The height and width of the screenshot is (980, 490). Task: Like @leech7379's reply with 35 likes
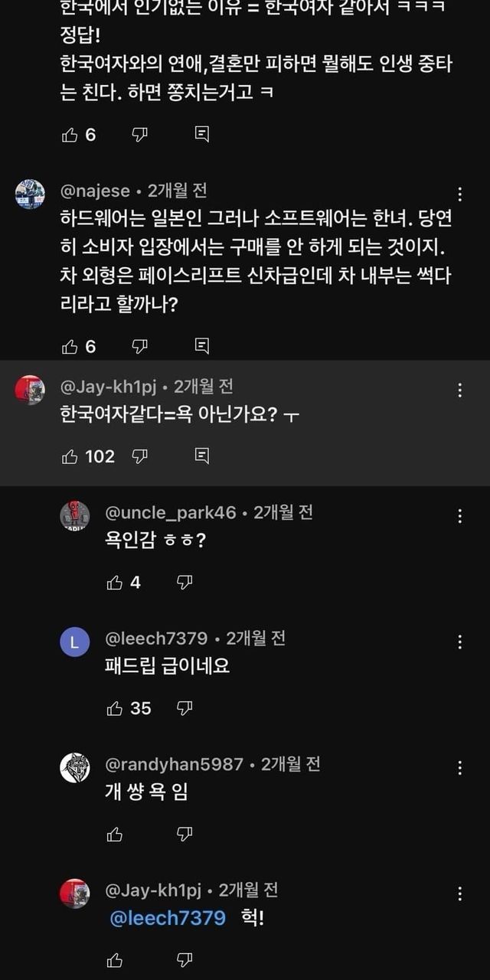pyautogui.click(x=115, y=709)
